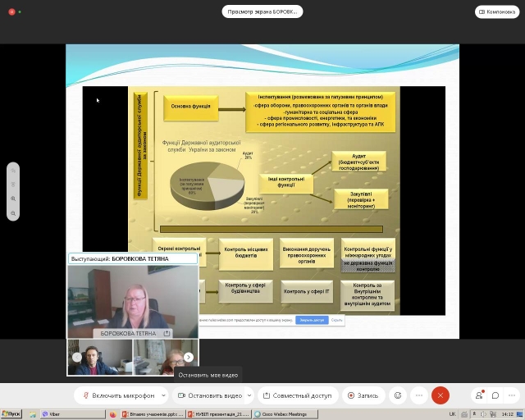
Task: Click Совместный доступ share button
Action: click(298, 395)
